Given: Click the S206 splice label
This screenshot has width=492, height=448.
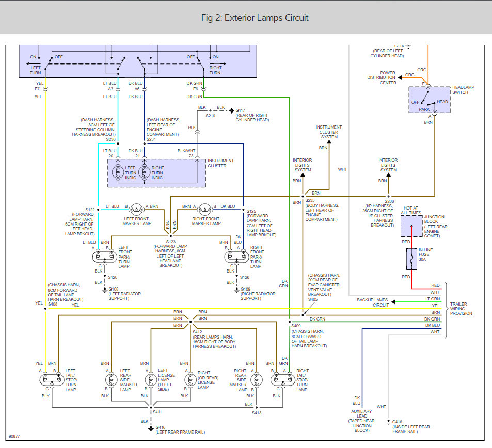Looking at the screenshot, I should coord(389,201).
